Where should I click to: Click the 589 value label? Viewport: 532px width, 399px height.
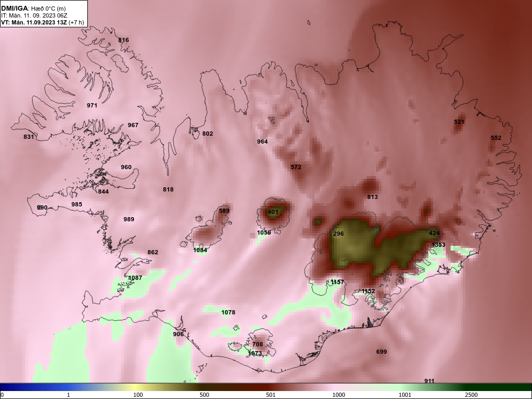coord(224,211)
